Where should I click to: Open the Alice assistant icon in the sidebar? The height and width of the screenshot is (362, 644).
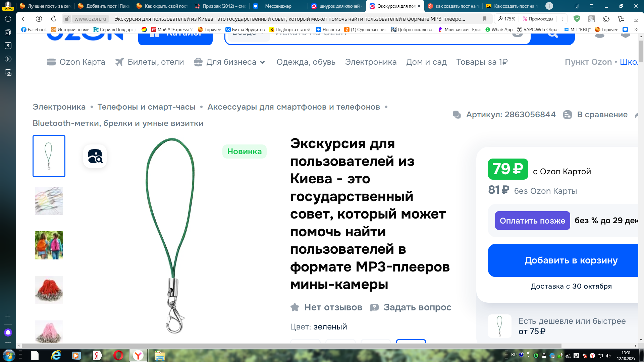click(8, 332)
